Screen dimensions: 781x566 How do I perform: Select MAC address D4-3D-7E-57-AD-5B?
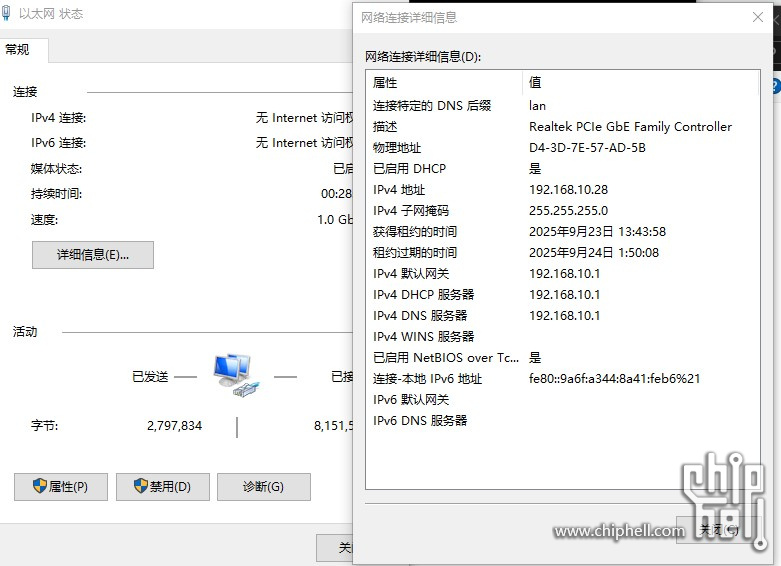tap(587, 147)
